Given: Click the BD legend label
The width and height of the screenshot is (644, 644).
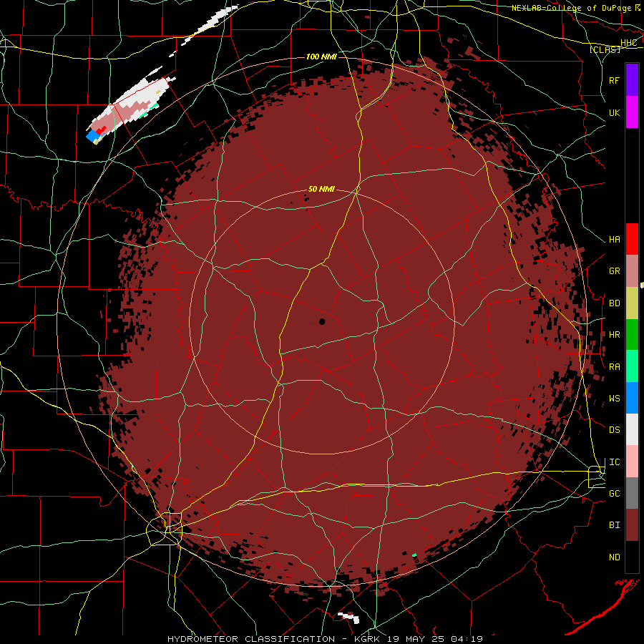Looking at the screenshot, I should coord(614,303).
